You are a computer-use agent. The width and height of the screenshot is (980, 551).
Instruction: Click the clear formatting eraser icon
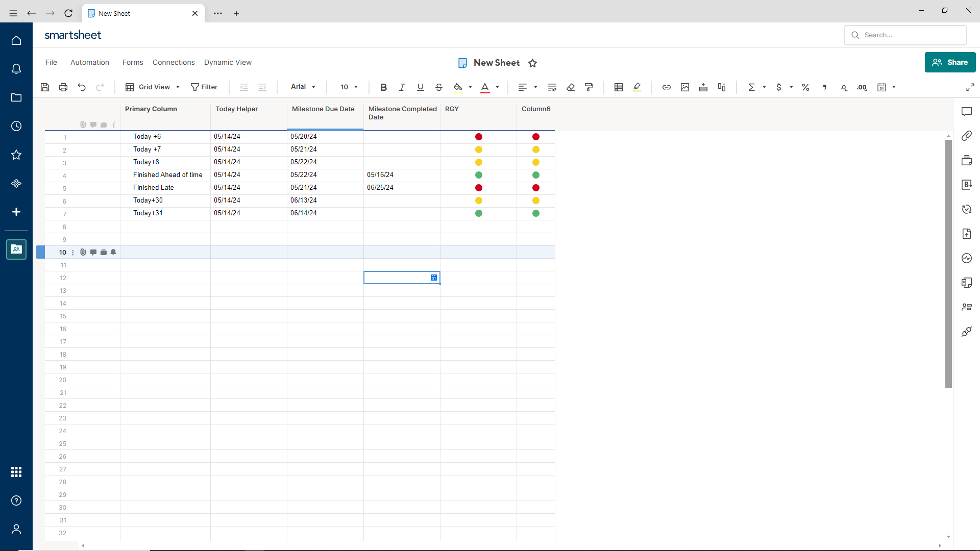point(571,87)
